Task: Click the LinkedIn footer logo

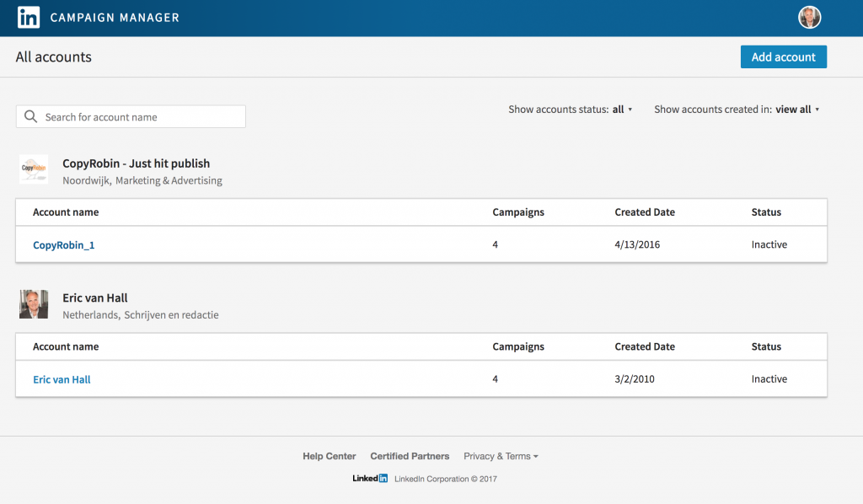Action: point(371,479)
